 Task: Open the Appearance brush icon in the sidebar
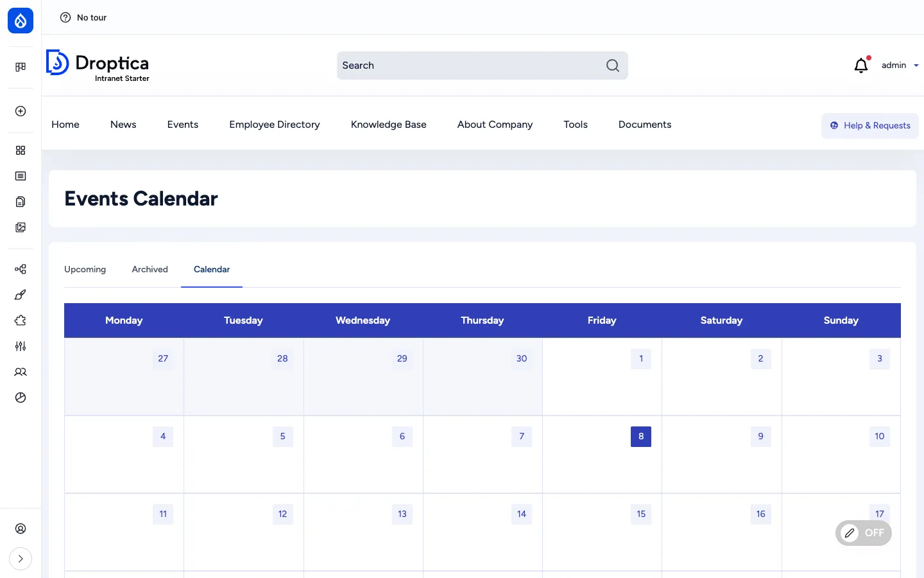point(21,295)
